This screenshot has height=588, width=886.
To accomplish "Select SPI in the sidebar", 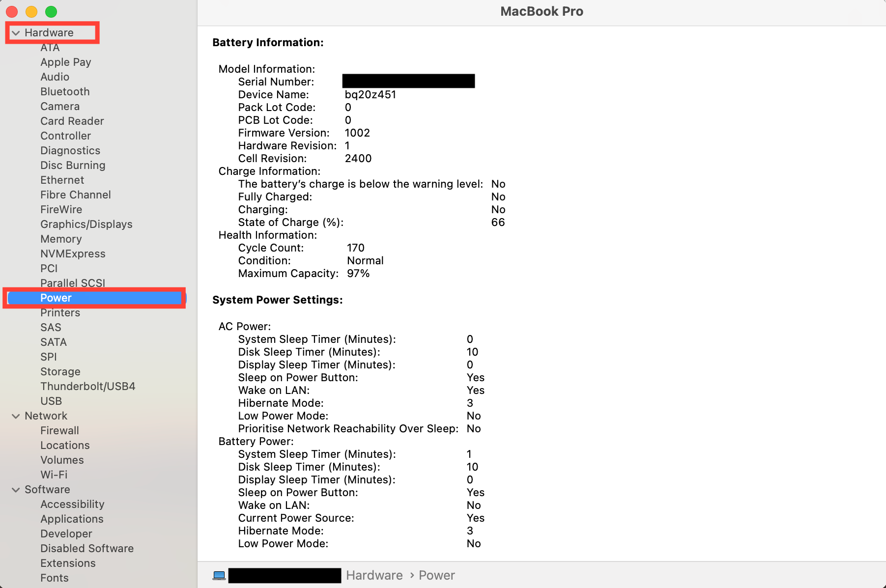I will point(49,357).
